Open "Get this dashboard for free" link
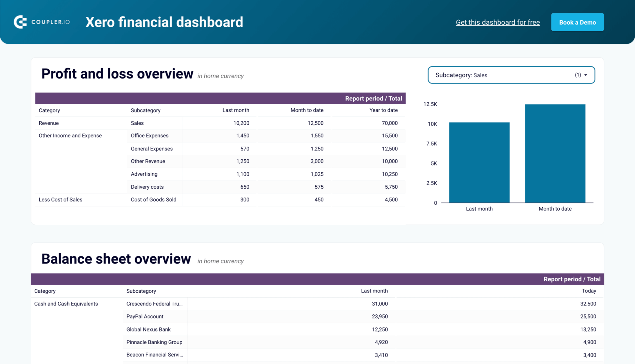 pyautogui.click(x=498, y=22)
